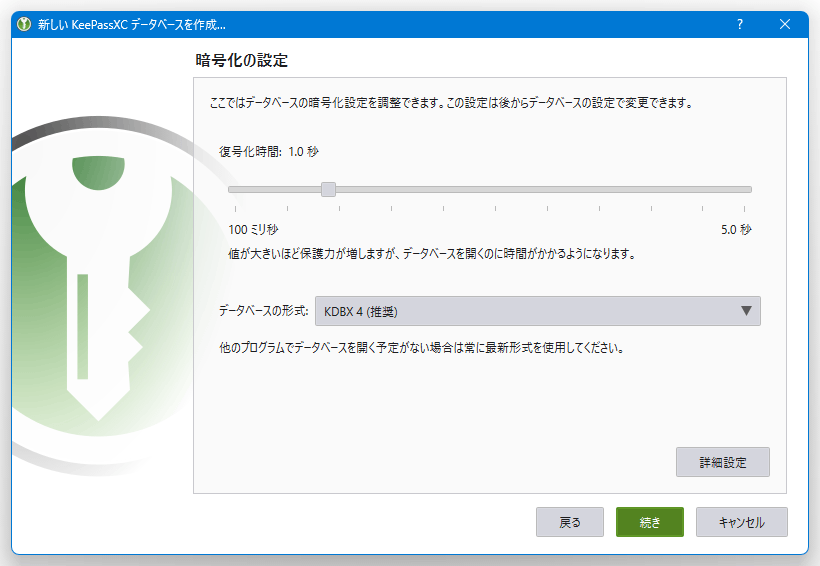Viewport: 820px width, 566px height.
Task: Open the データベースの形式 KDBX 4 dropdown
Action: click(x=538, y=311)
